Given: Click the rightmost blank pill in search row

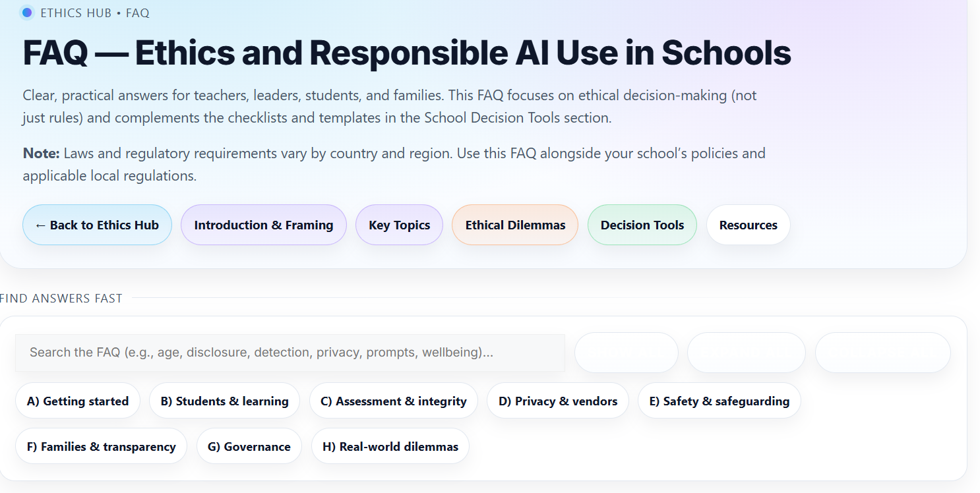Looking at the screenshot, I should [882, 353].
